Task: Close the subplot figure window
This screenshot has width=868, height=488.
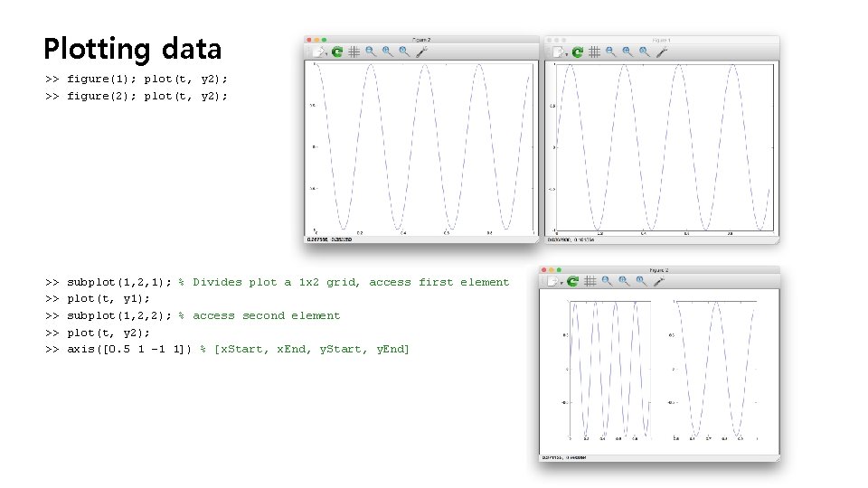Action: [x=543, y=270]
